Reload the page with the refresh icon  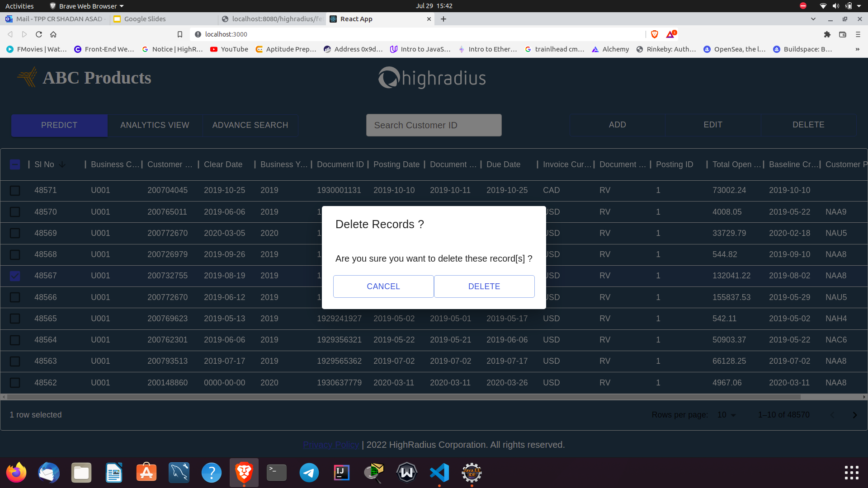pos(39,34)
